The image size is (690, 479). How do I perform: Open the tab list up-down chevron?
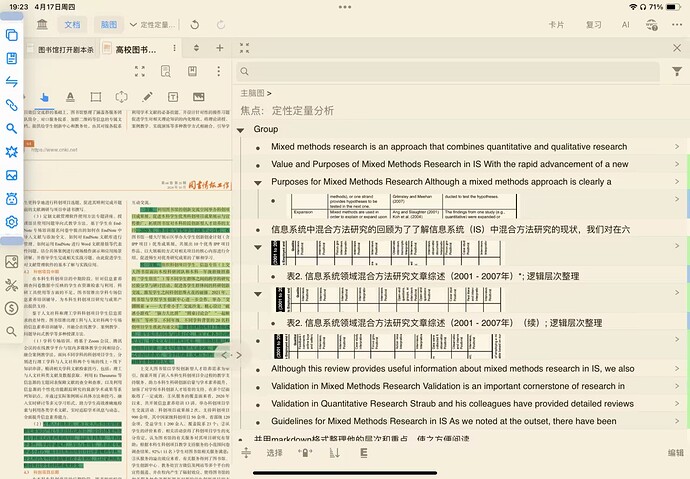coord(196,48)
